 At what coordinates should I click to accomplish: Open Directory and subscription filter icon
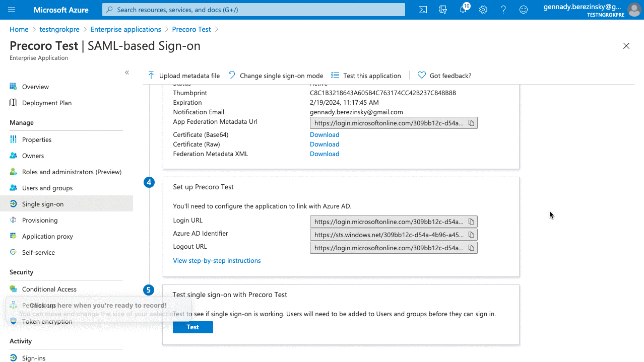click(x=443, y=10)
